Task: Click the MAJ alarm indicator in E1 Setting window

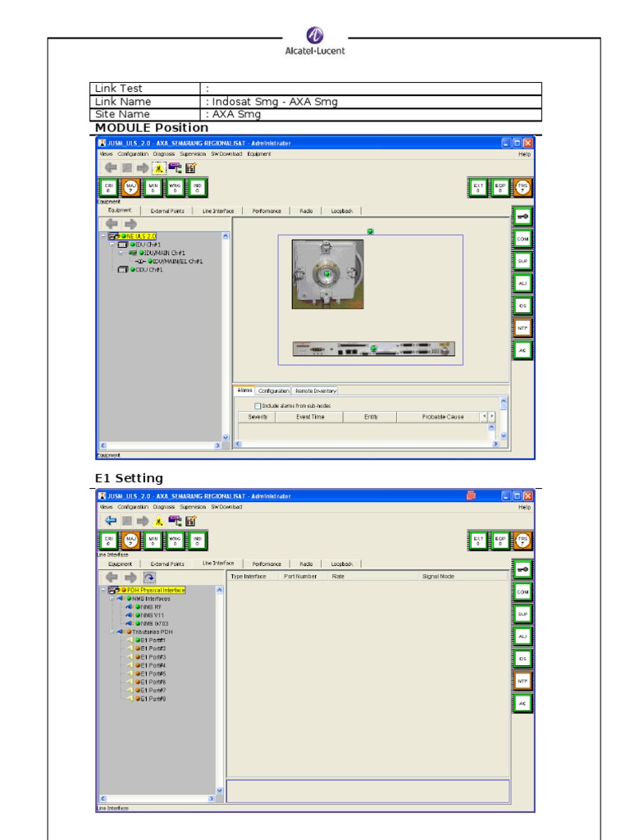Action: coord(130,541)
